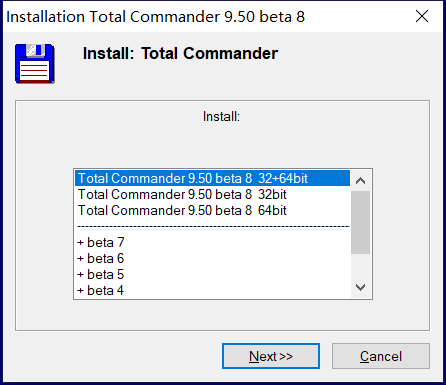
Task: Select the + beta 7 entry
Action: pyautogui.click(x=213, y=242)
